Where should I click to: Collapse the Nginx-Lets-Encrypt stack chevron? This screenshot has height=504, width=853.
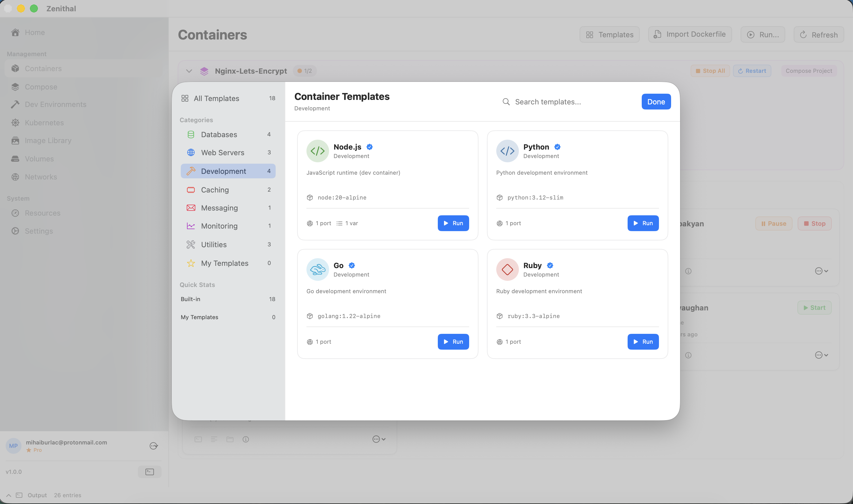pos(189,71)
